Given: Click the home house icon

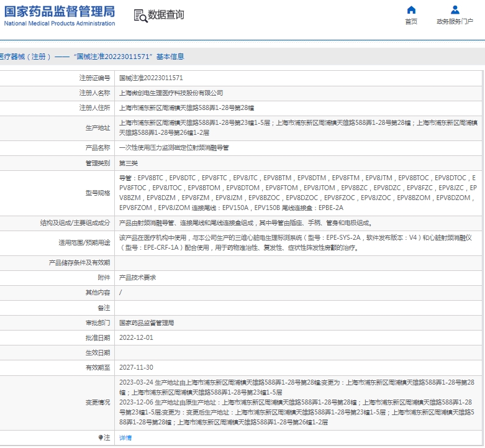Looking at the screenshot, I should (x=411, y=10).
